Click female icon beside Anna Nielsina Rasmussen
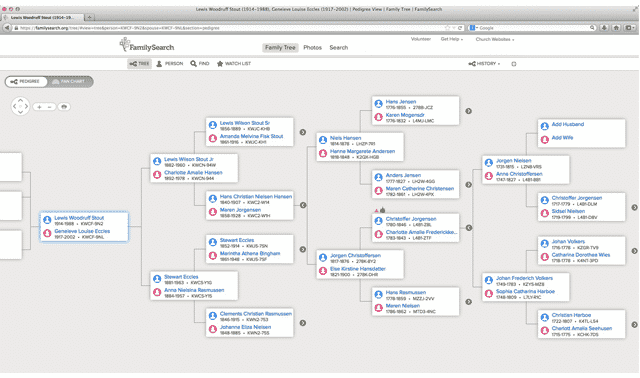The height and width of the screenshot is (378, 640). (157, 292)
